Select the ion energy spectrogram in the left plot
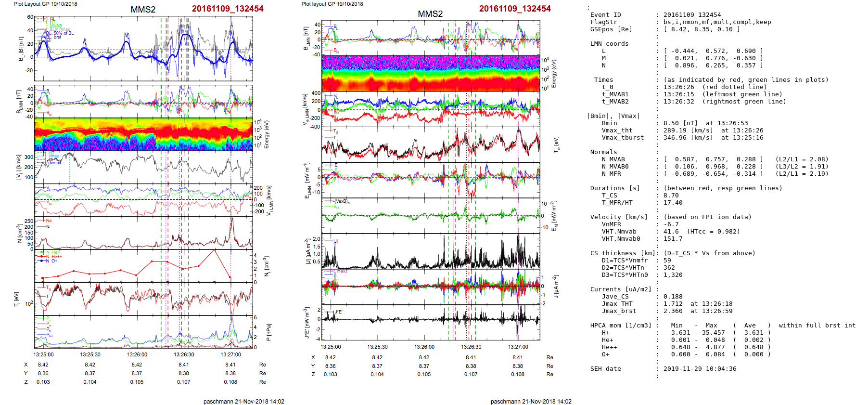The image size is (868, 405). 143,134
